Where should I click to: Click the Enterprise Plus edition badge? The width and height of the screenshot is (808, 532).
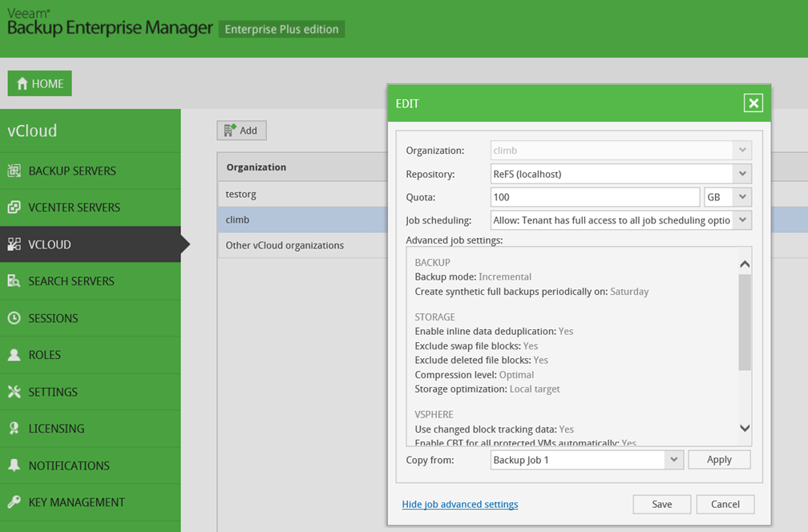tap(281, 30)
